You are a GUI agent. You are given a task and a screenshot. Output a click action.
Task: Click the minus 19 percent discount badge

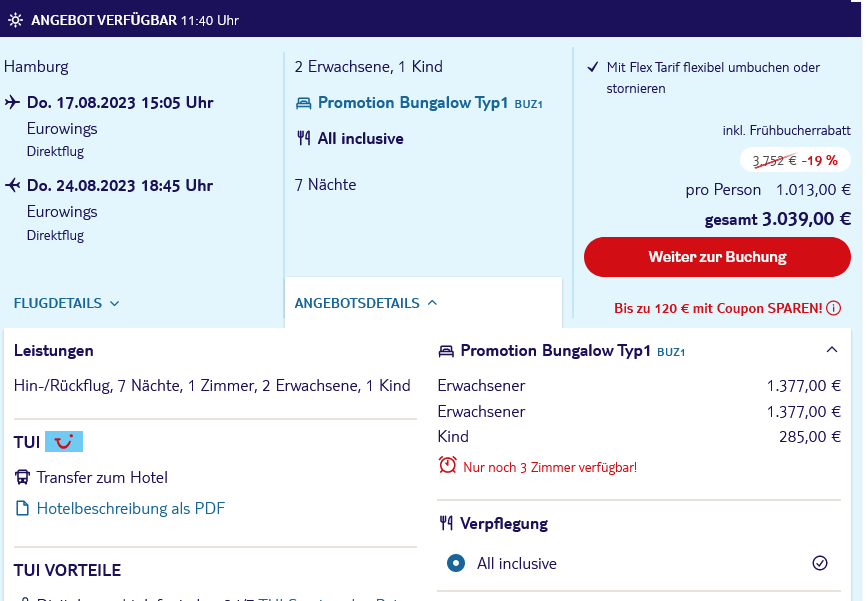coord(819,161)
